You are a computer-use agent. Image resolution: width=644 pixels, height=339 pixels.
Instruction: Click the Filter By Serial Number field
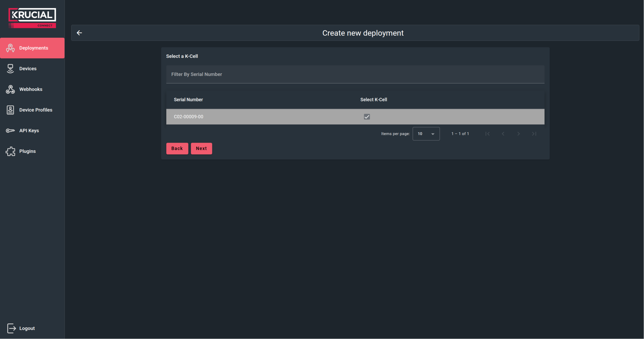tap(355, 74)
